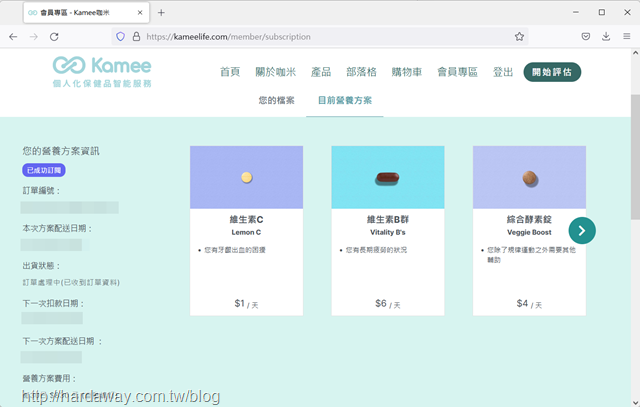Screen dimensions: 640x407
Task: Open the tracking protection shield icon
Action: tap(120, 37)
